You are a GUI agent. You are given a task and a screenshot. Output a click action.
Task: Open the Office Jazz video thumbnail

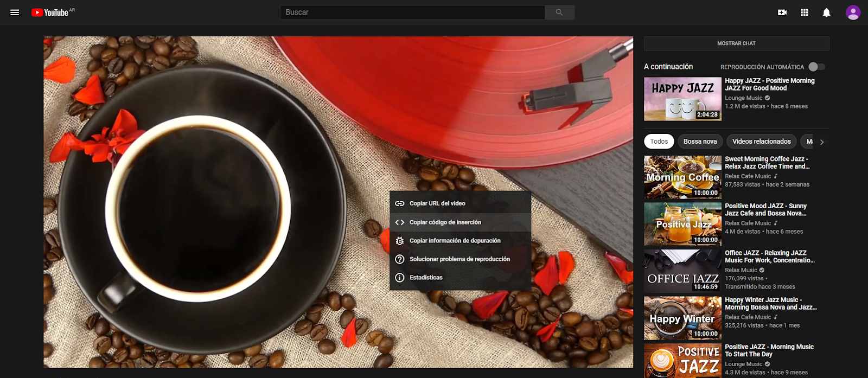[682, 271]
